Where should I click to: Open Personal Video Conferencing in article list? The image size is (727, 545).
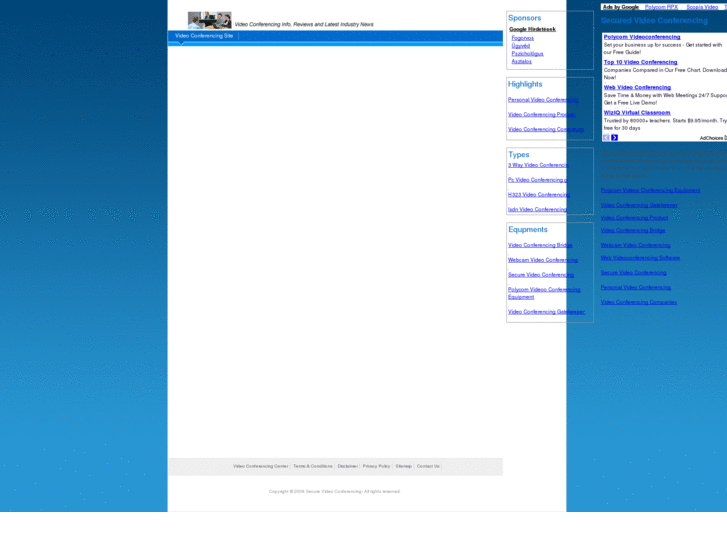tap(636, 288)
